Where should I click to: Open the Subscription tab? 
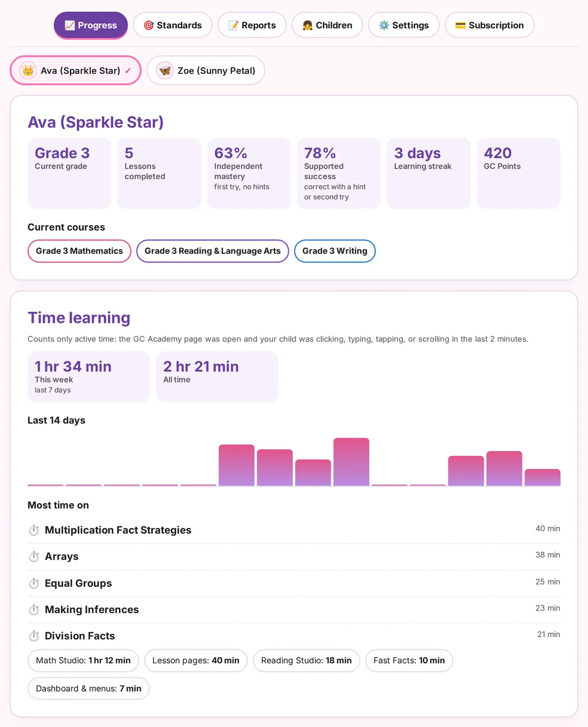click(x=489, y=25)
